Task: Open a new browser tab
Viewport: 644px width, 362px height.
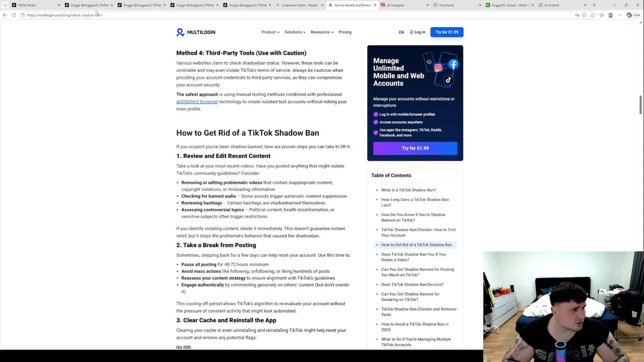Action: coord(594,5)
